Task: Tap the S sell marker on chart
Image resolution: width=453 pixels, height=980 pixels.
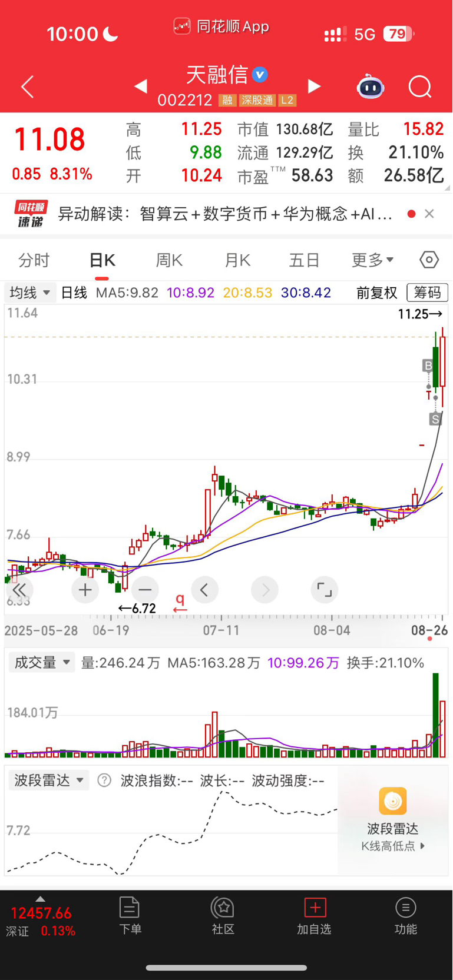Action: pos(435,419)
